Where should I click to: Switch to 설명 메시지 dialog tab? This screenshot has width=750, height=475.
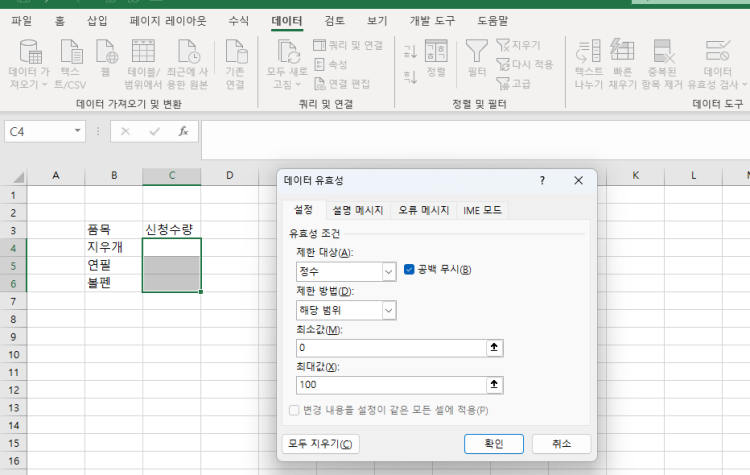pyautogui.click(x=358, y=210)
